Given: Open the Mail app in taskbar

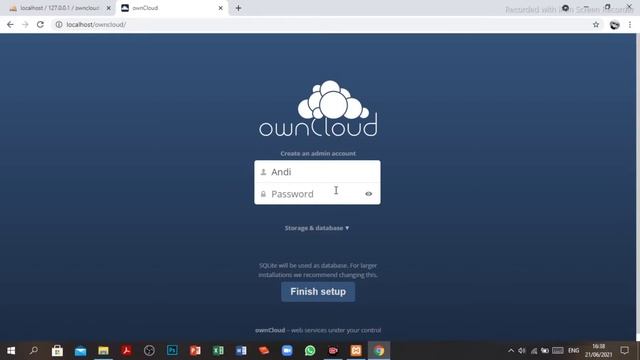Looking at the screenshot, I should tap(80, 351).
